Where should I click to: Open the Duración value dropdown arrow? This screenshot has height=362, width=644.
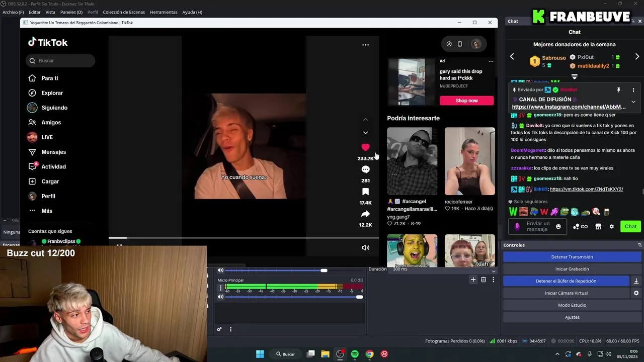pyautogui.click(x=494, y=270)
